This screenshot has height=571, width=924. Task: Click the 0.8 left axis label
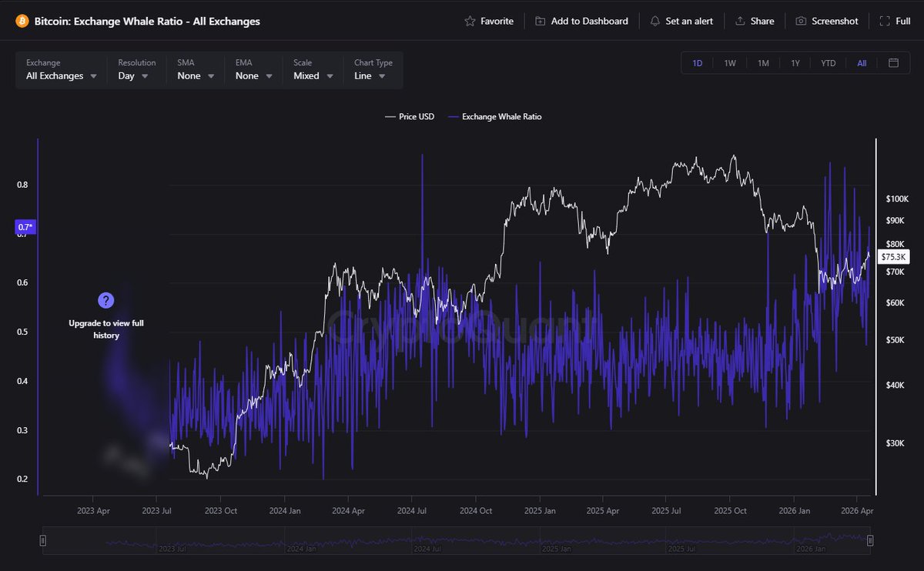pos(22,185)
